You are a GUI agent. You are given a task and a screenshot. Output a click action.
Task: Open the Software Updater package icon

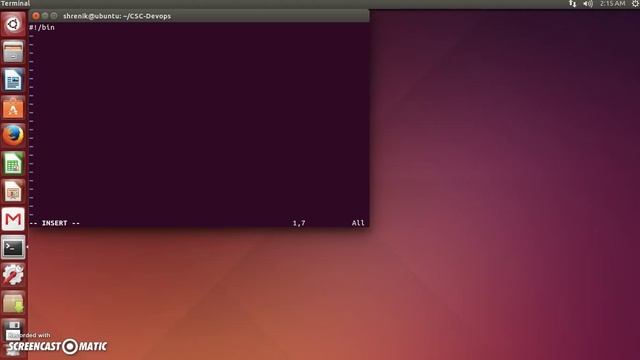tap(13, 303)
